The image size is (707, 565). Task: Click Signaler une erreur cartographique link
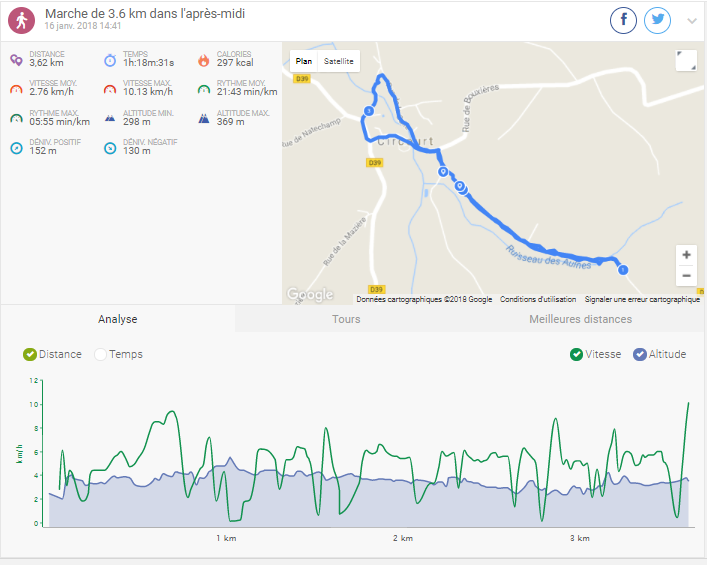point(642,299)
